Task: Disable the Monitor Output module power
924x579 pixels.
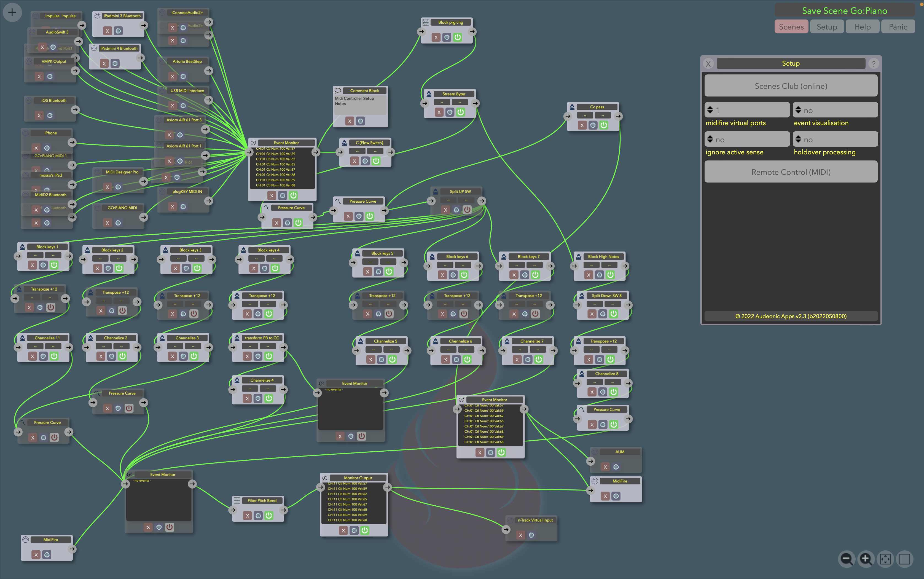Action: [365, 530]
